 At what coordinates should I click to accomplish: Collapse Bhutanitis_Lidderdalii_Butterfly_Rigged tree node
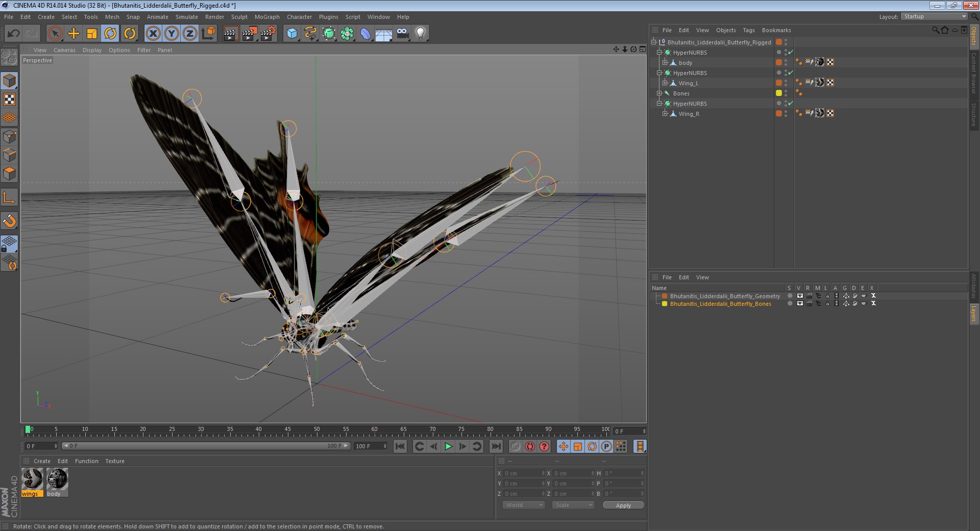tap(654, 42)
